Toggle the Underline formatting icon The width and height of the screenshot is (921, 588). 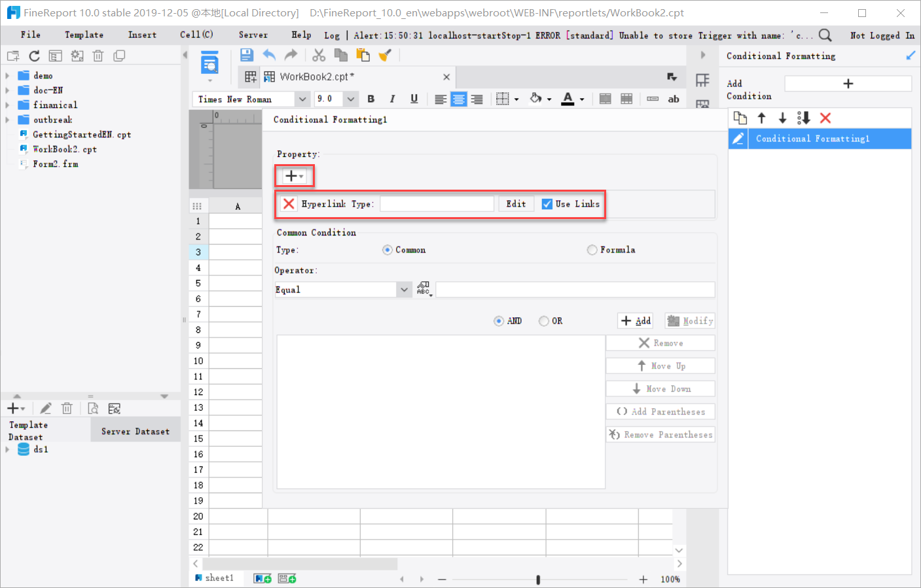[414, 99]
